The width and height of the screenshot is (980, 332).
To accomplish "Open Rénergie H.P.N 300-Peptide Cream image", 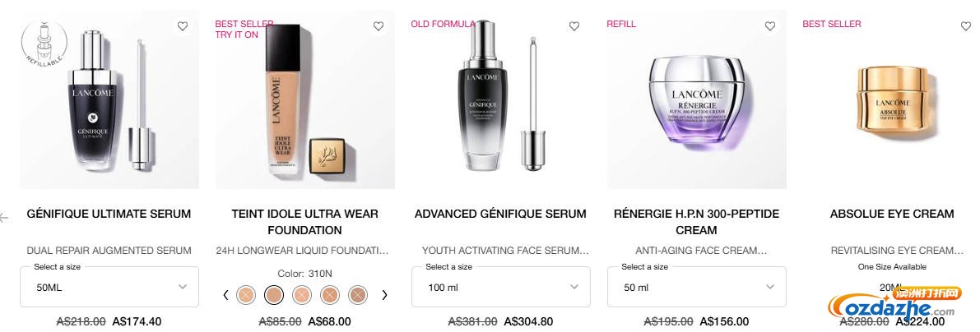I will click(697, 100).
